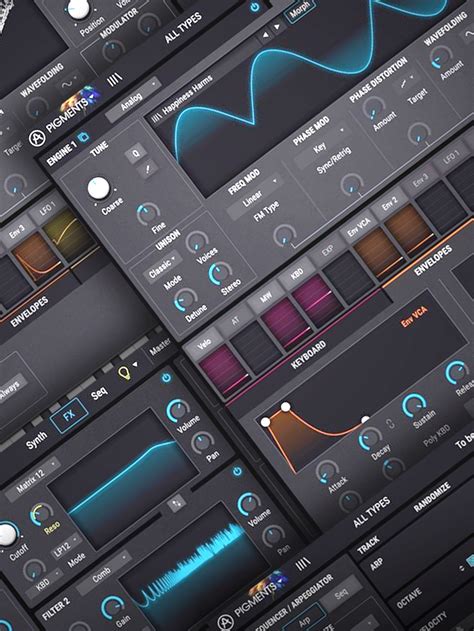Select Seq mode in Sequencer / Arpeggiator
Screen dimensions: 474x631
tap(340, 593)
